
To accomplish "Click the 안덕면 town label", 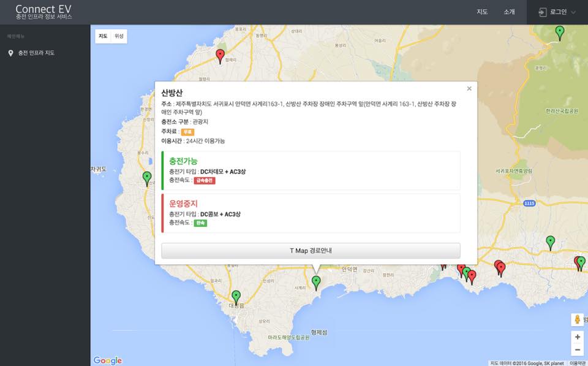I will [x=350, y=269].
